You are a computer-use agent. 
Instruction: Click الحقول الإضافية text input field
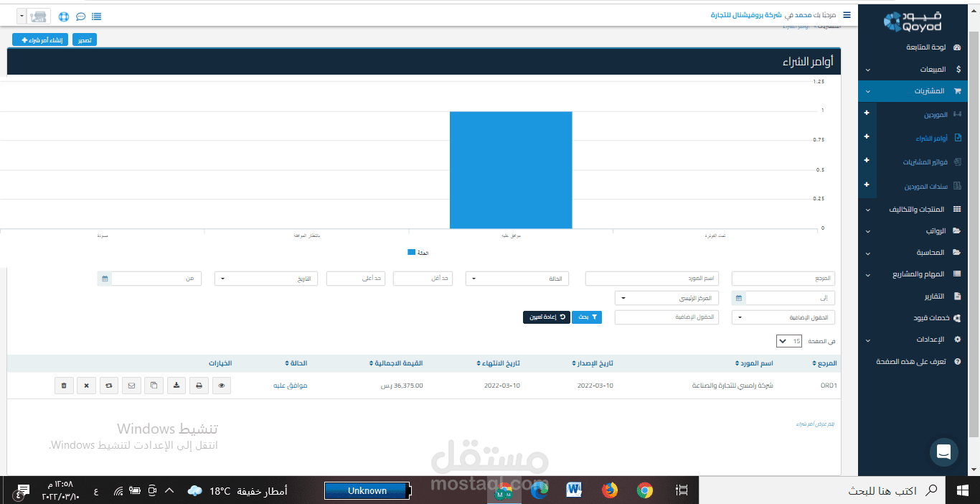point(666,317)
